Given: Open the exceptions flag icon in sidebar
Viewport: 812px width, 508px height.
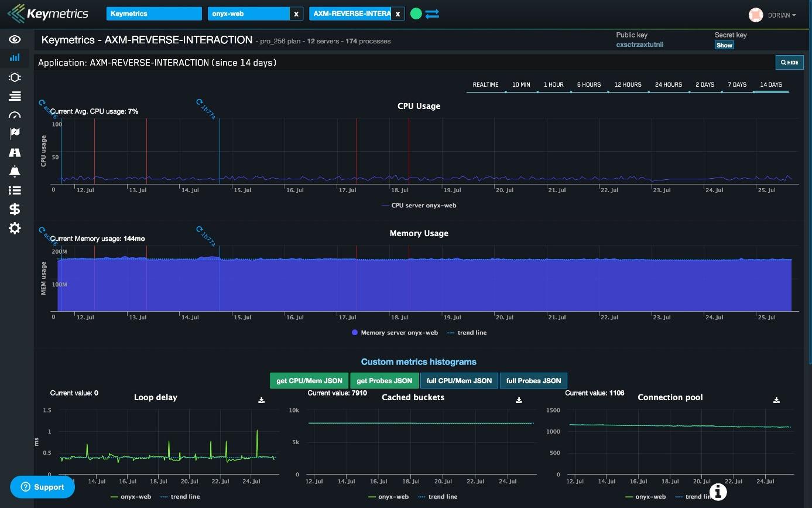Looking at the screenshot, I should tap(15, 133).
